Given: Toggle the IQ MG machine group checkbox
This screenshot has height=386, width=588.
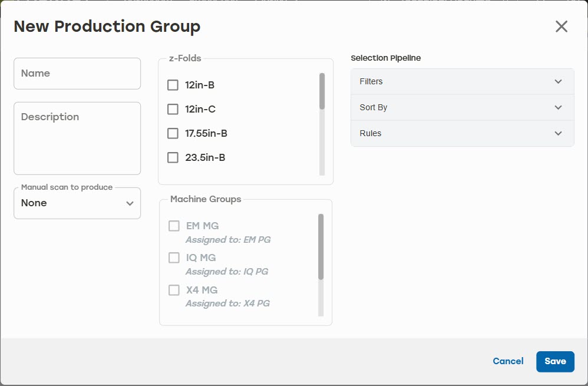Looking at the screenshot, I should (x=174, y=258).
